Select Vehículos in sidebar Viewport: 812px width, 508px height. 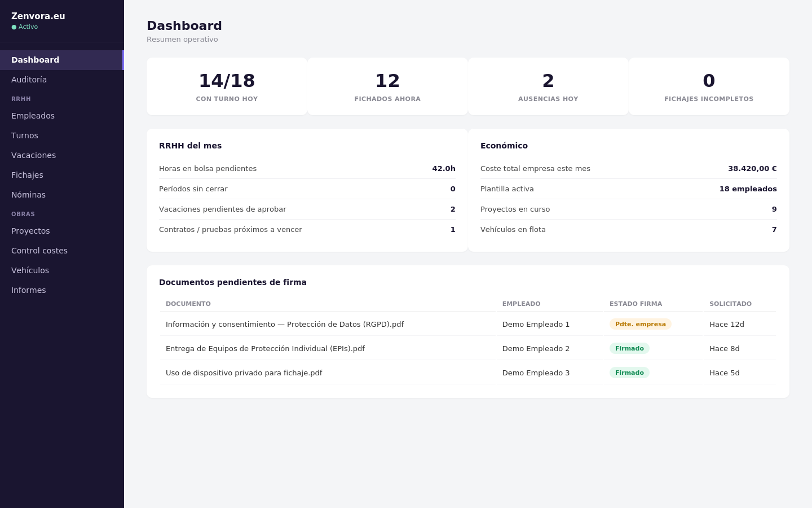click(61, 270)
